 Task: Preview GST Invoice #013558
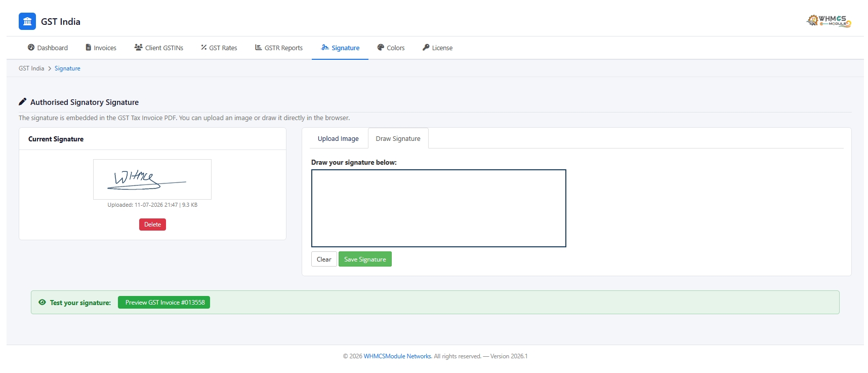164,302
